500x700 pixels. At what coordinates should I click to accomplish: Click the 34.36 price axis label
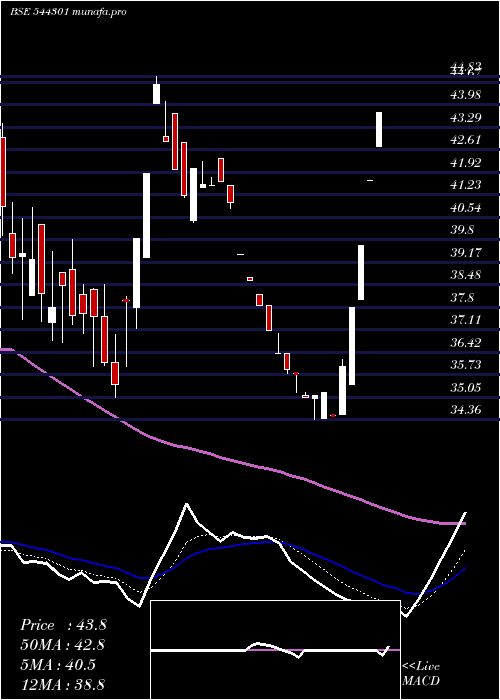click(x=466, y=409)
